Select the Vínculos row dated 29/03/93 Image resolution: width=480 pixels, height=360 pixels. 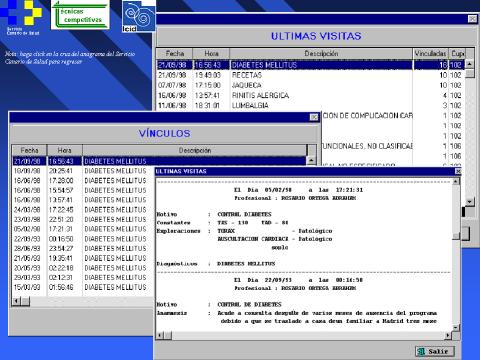click(83, 278)
